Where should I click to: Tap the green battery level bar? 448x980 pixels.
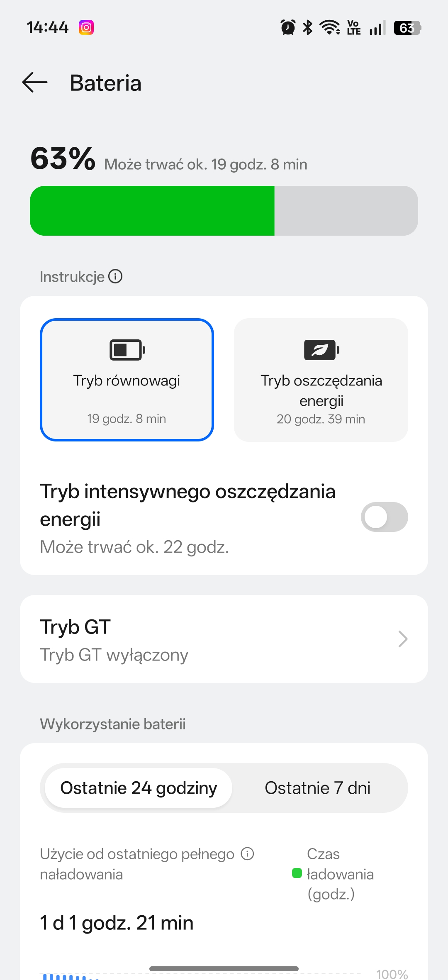coord(152,211)
